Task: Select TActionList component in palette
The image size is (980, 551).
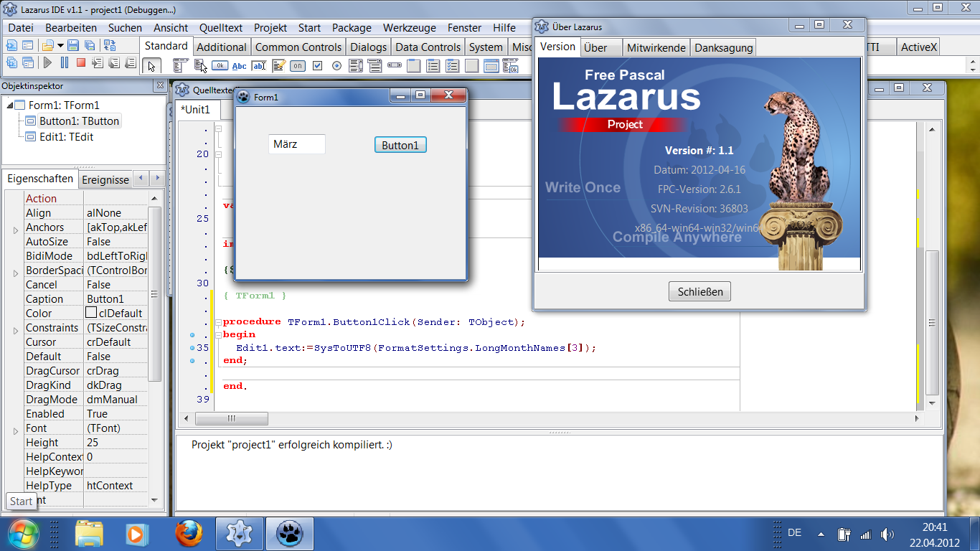Action: 510,65
